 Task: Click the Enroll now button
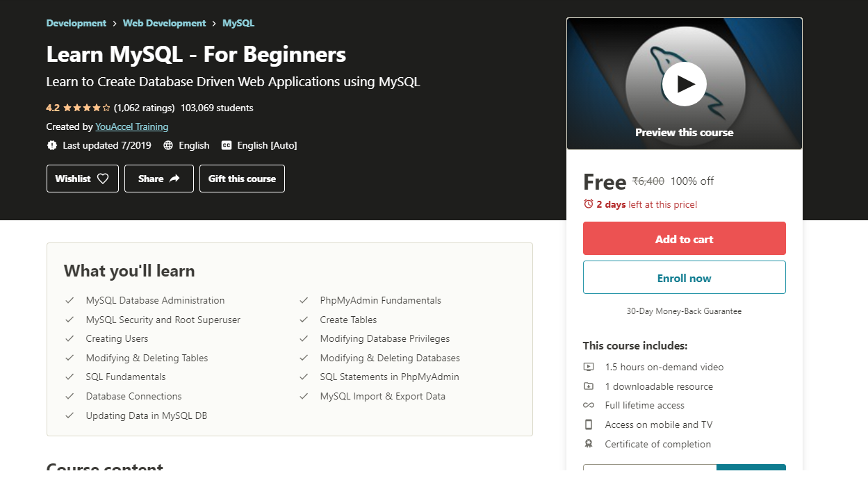[684, 277]
